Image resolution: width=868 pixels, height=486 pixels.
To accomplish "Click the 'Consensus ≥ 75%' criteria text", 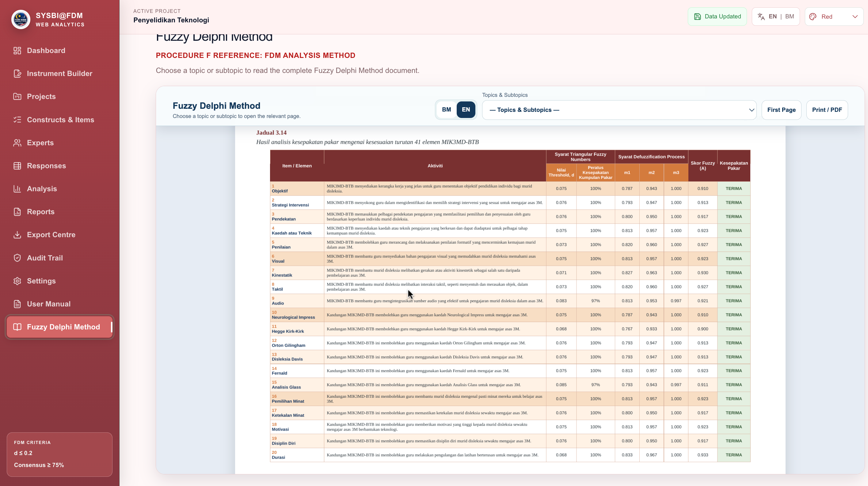I will (39, 465).
